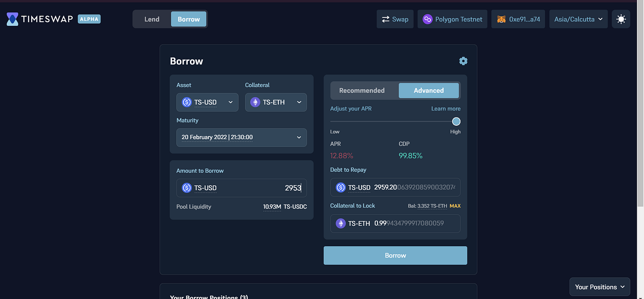
Task: Switch to the Lend tab
Action: coord(152,19)
